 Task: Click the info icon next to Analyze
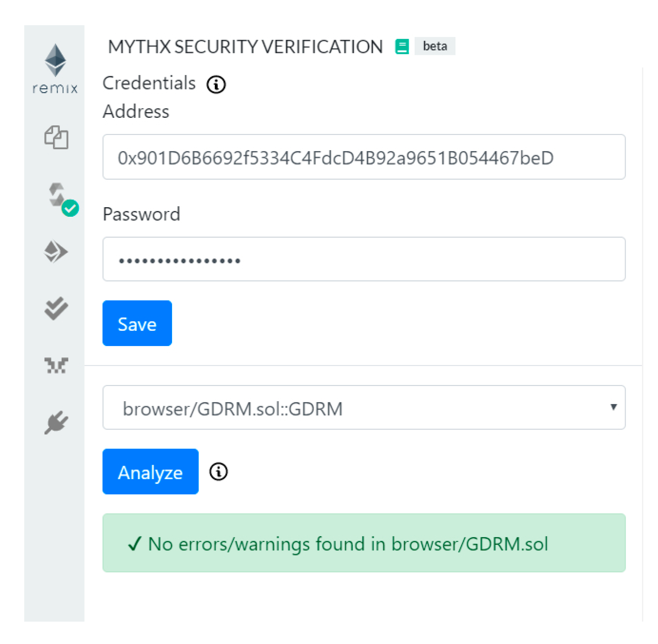tap(218, 472)
